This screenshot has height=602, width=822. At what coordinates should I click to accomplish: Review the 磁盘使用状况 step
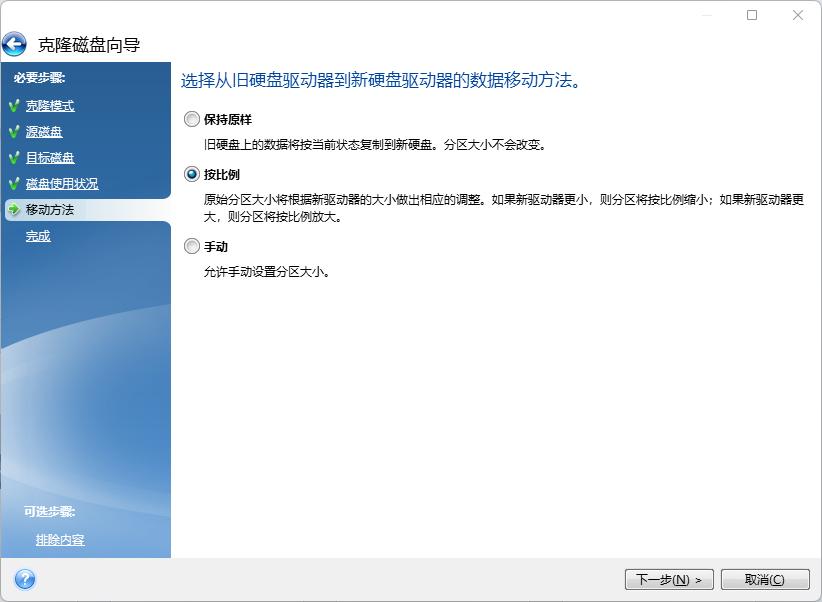60,183
